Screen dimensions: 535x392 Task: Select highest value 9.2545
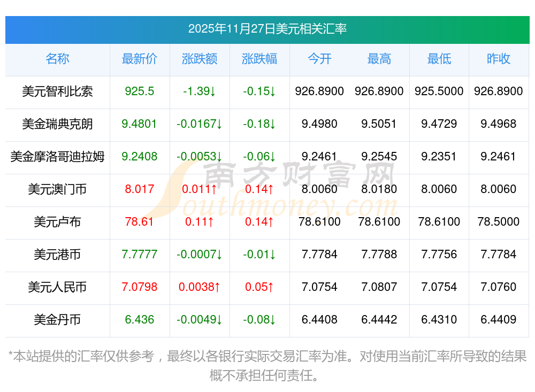(x=379, y=157)
